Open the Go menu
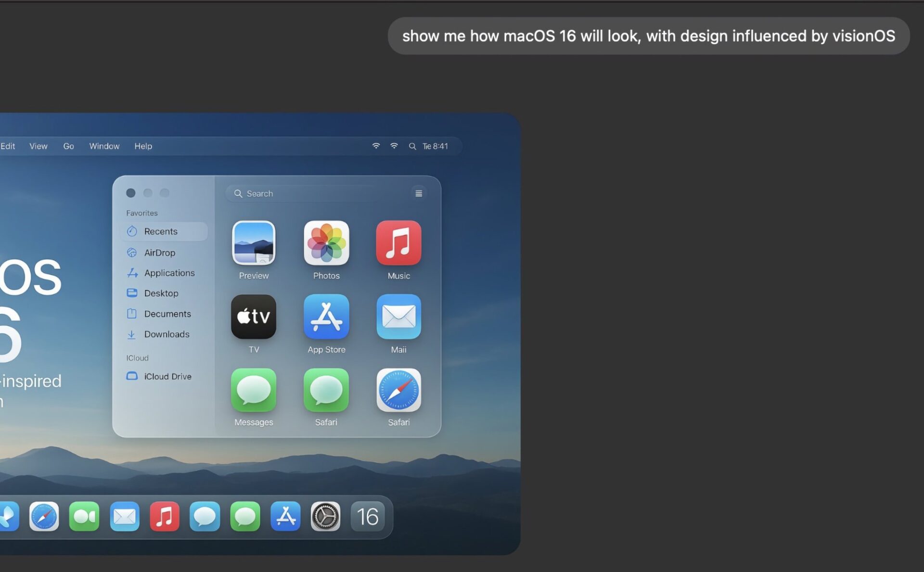This screenshot has width=924, height=572. click(68, 146)
